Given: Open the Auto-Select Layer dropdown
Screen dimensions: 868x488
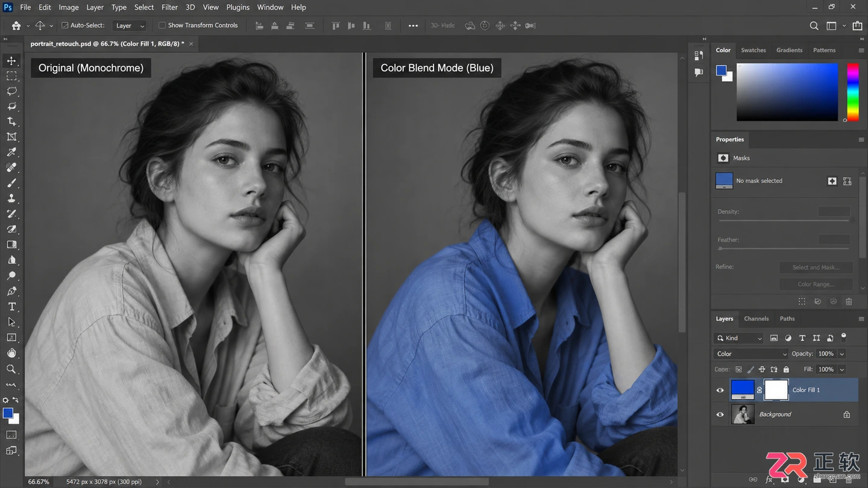Looking at the screenshot, I should click(x=130, y=25).
